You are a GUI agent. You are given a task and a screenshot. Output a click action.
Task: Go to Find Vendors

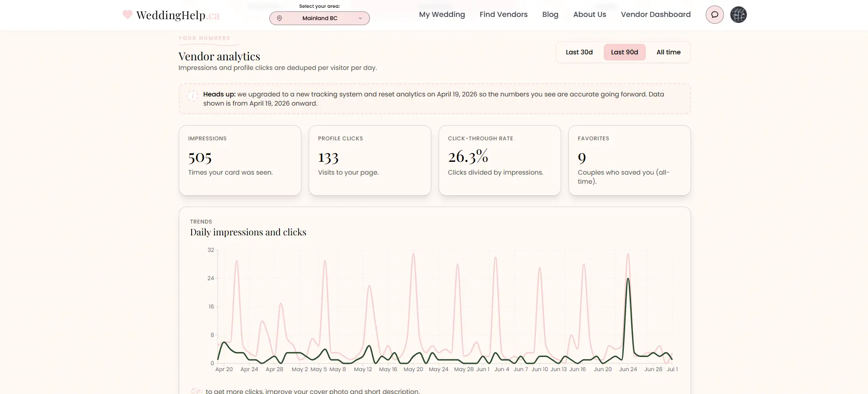point(504,15)
